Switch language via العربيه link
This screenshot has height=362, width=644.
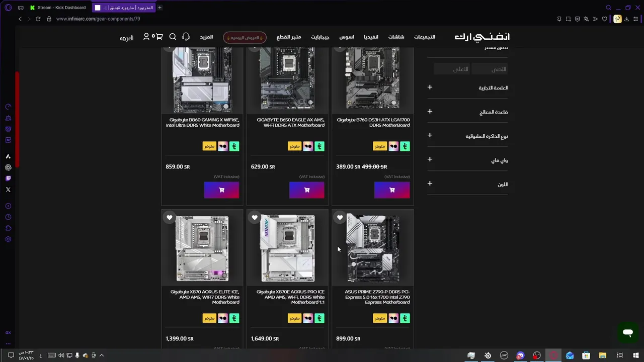coord(126,38)
